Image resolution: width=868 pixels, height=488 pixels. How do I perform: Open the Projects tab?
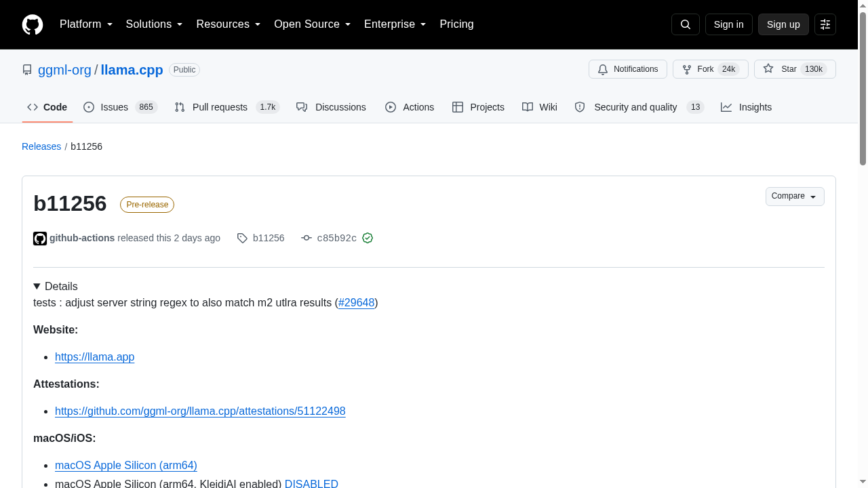(x=478, y=107)
